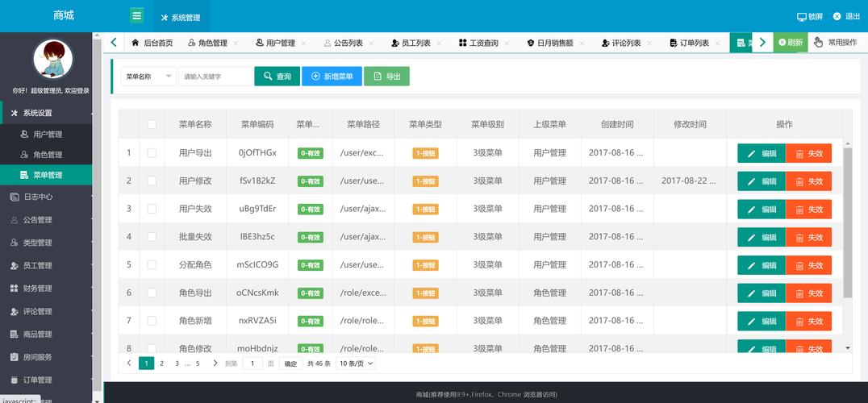The width and height of the screenshot is (868, 403).
Task: Click the lock screen monitor icon
Action: 802,17
